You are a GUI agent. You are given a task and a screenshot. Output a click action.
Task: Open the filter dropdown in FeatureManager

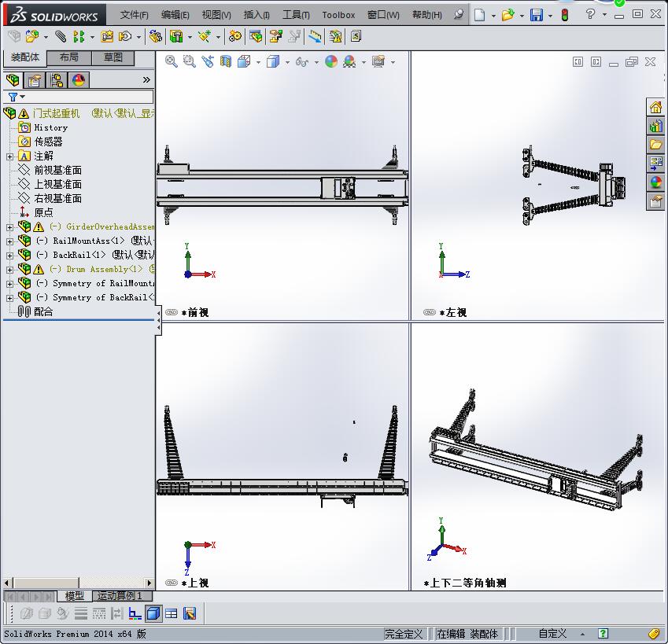pyautogui.click(x=23, y=97)
